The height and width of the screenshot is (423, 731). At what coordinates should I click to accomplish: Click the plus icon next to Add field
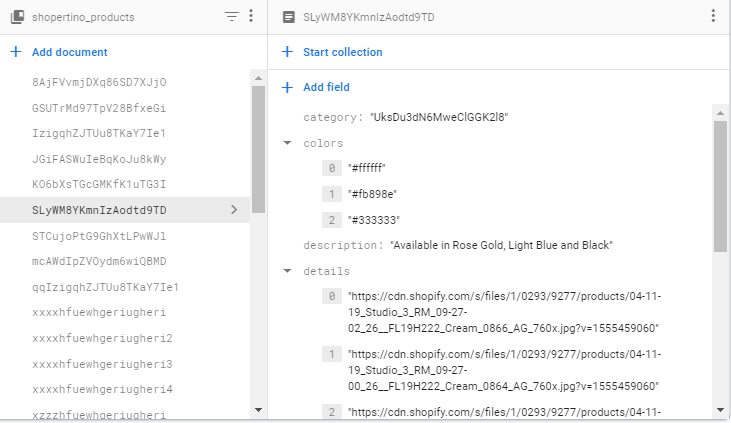click(x=287, y=88)
